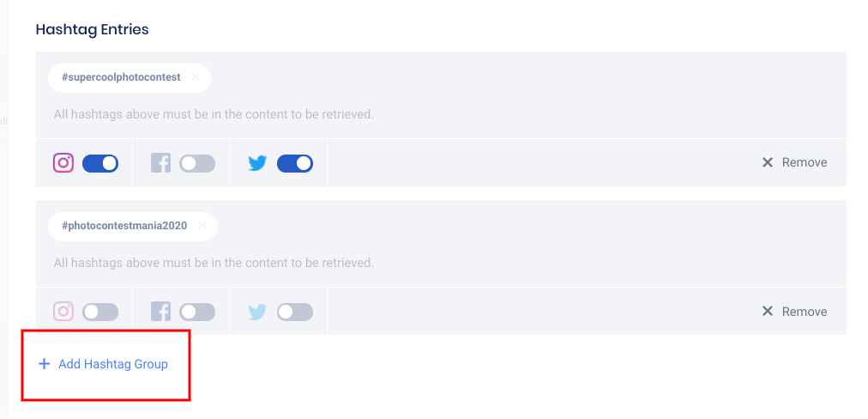Viewport: 868px width, 419px height.
Task: Disable Twitter toggle for #supercoolphotocontest
Action: tap(295, 163)
